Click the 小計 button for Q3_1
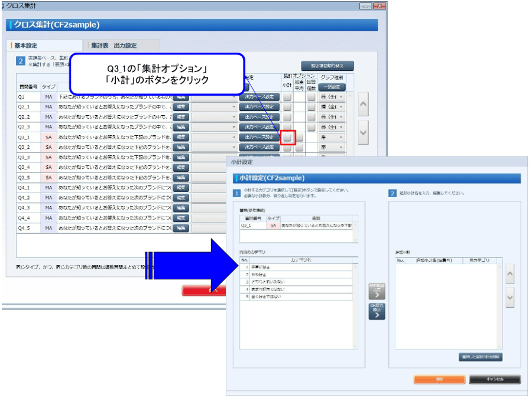532x398 pixels. [287, 137]
